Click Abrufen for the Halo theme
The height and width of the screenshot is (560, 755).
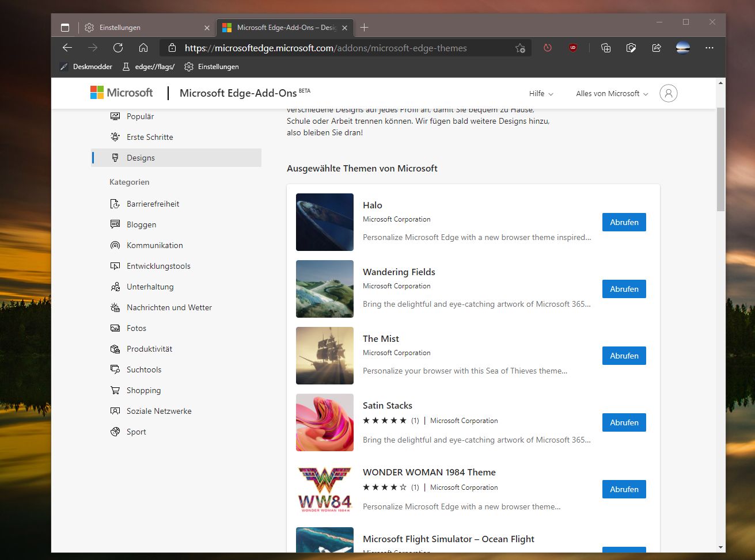point(624,222)
